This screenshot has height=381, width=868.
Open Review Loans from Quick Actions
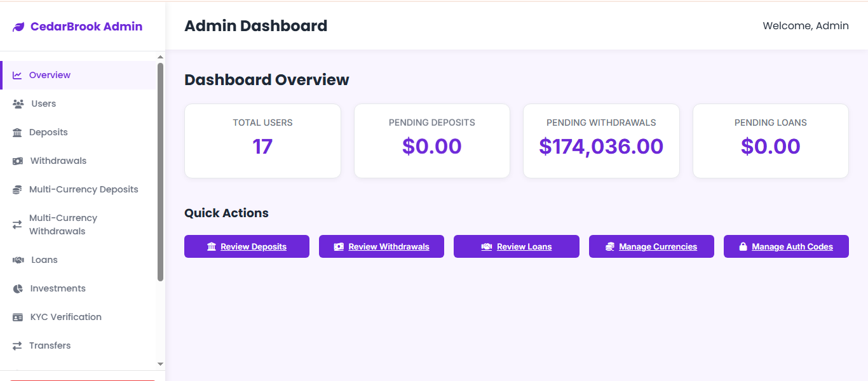pos(516,246)
